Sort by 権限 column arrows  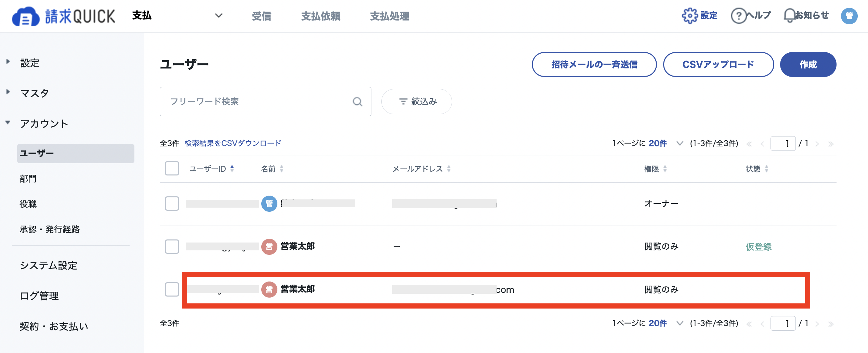pyautogui.click(x=665, y=169)
